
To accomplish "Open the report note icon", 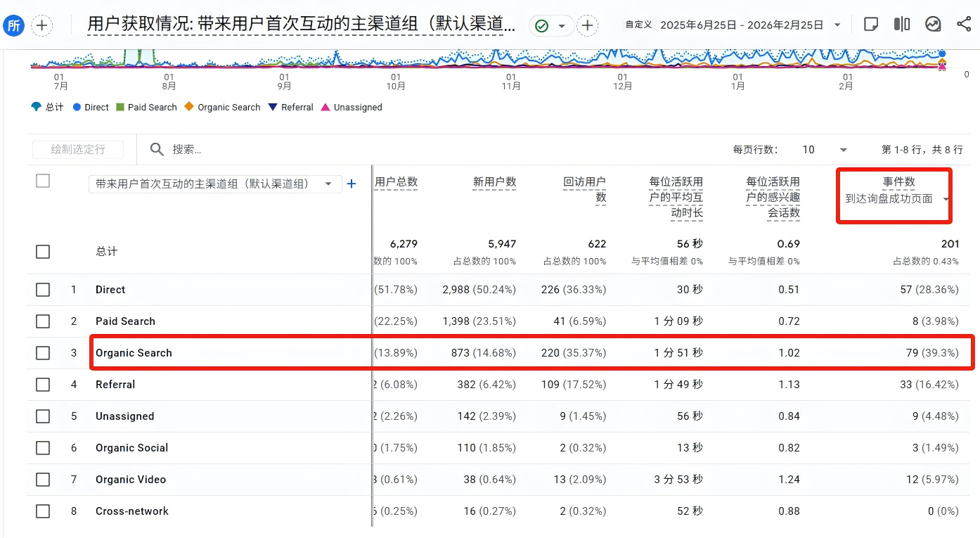I will click(x=870, y=25).
